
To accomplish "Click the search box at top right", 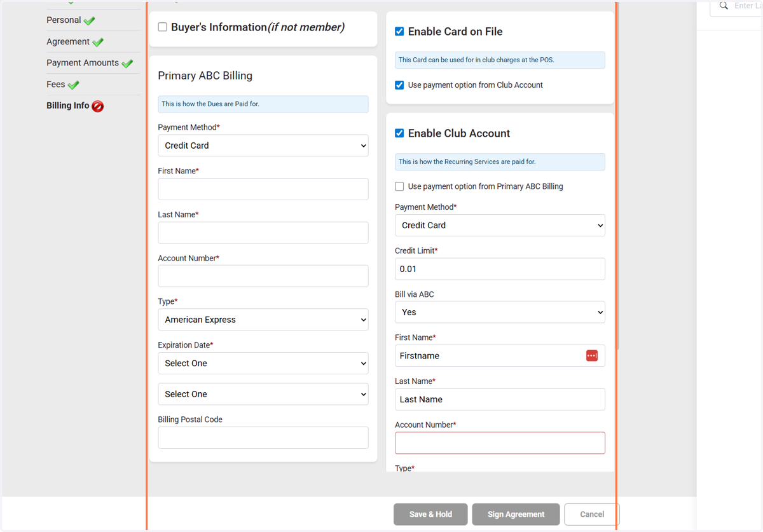I will [x=736, y=8].
